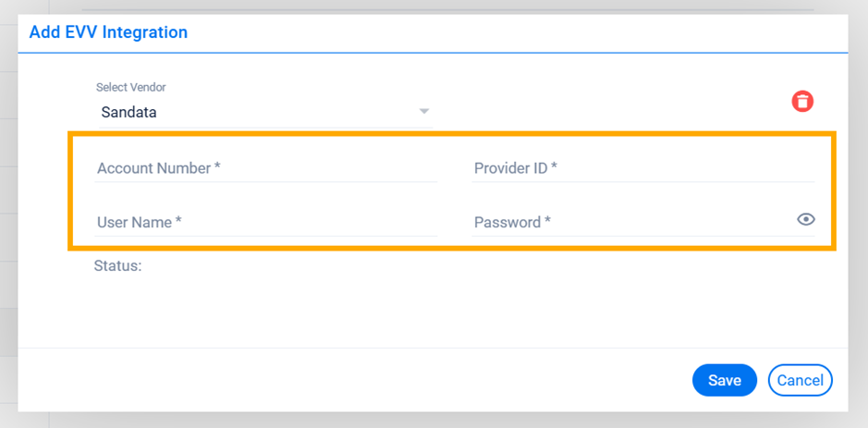Save the EVV integration
Viewport: 868px width, 428px height.
coord(724,380)
